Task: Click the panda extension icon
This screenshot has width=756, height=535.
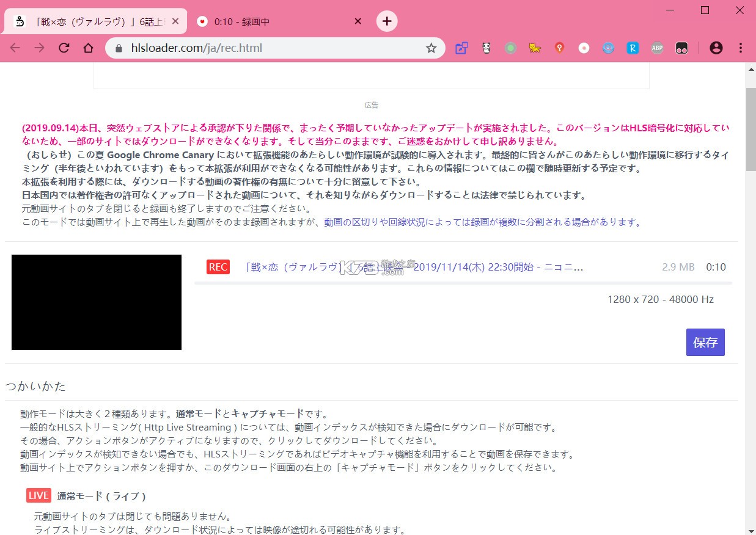Action: [x=486, y=48]
